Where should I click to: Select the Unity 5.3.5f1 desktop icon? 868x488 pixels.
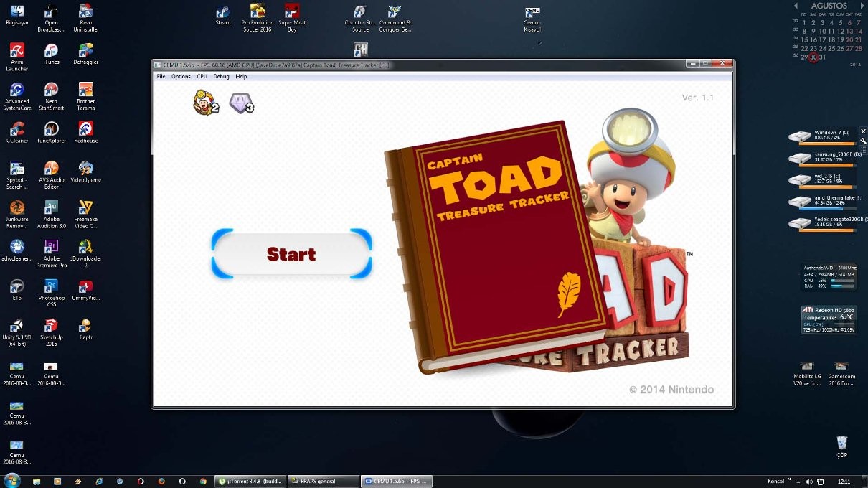point(16,332)
